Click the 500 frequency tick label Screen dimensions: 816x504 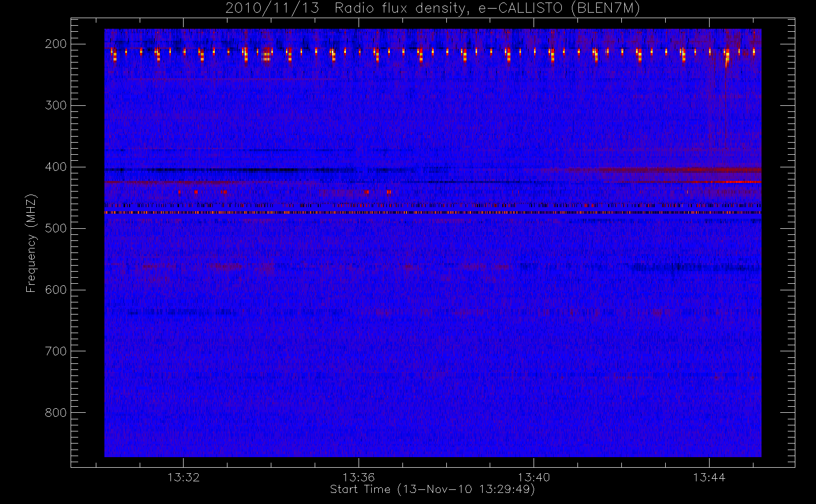(x=56, y=228)
